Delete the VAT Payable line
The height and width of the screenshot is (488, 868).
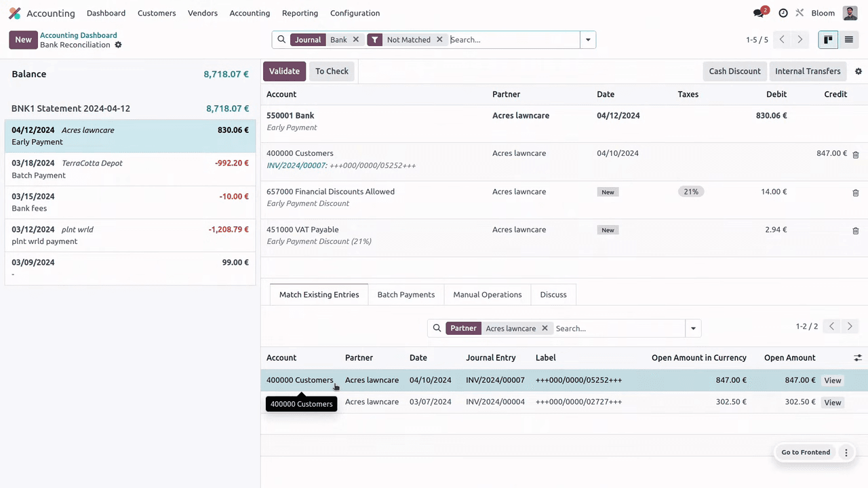pyautogui.click(x=855, y=230)
